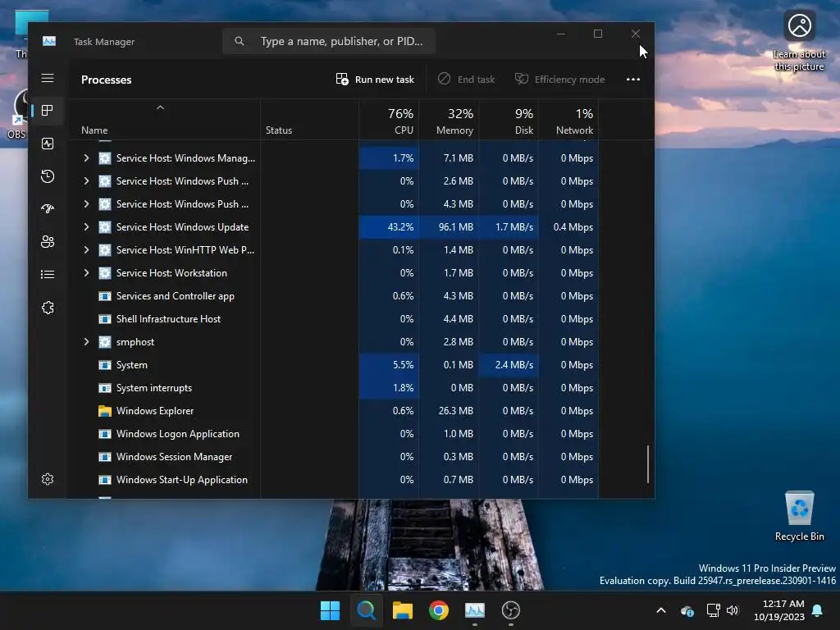
Task: Expand Service Host: Windows Push 4.3 MB row
Action: coord(86,204)
